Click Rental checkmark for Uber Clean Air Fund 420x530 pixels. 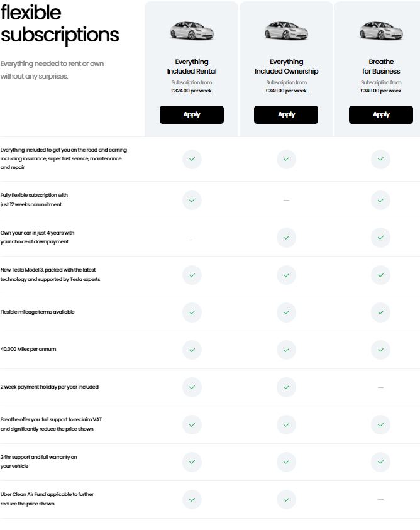click(x=192, y=499)
